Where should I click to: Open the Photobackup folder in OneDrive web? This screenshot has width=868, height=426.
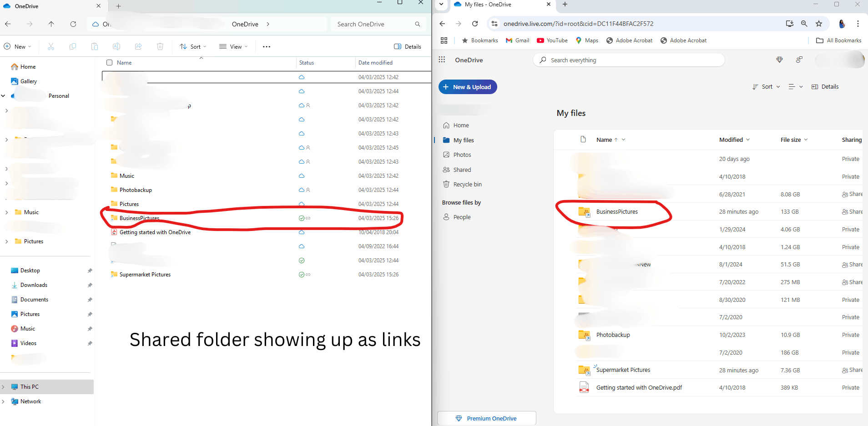pyautogui.click(x=613, y=335)
